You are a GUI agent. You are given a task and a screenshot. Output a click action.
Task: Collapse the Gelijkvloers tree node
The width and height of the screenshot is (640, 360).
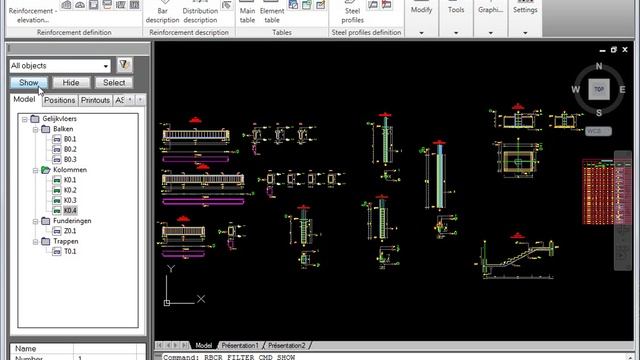pos(25,119)
